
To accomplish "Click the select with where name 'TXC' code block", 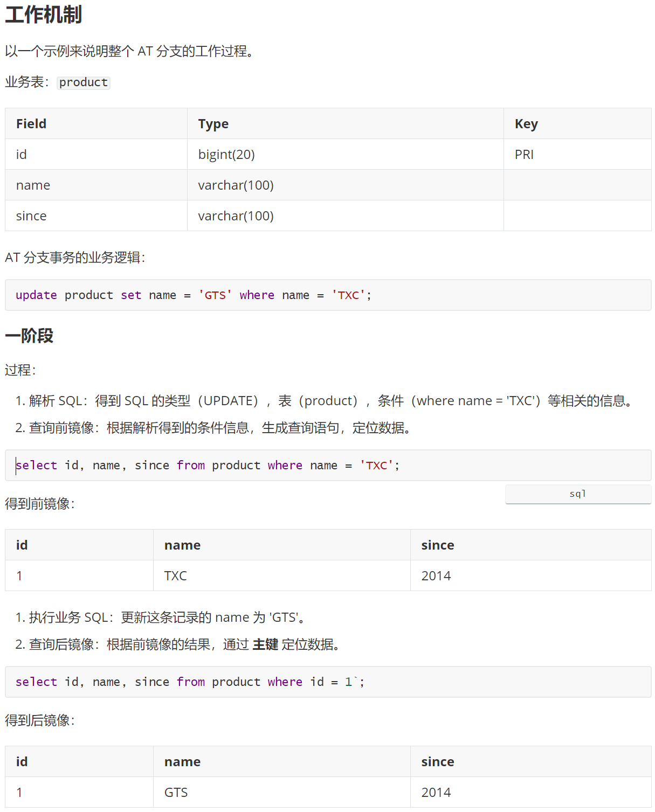I will pyautogui.click(x=207, y=465).
